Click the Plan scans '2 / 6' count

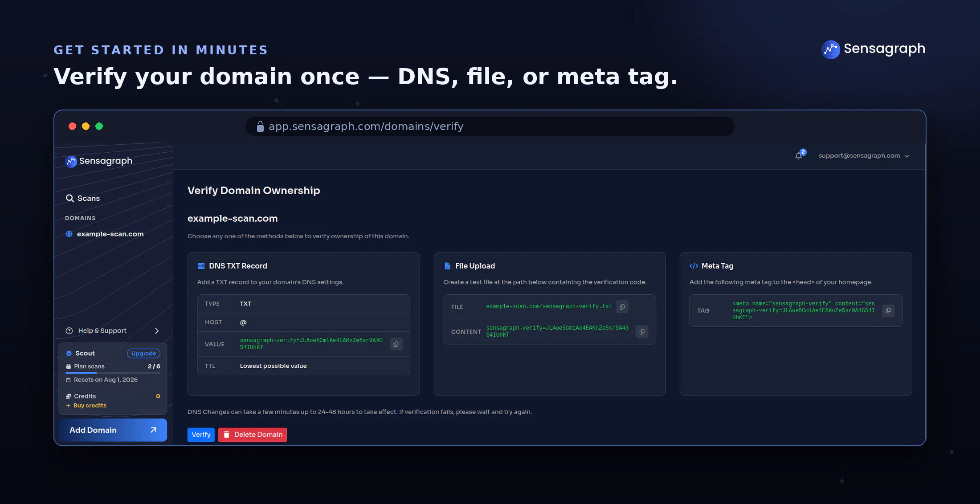point(154,366)
